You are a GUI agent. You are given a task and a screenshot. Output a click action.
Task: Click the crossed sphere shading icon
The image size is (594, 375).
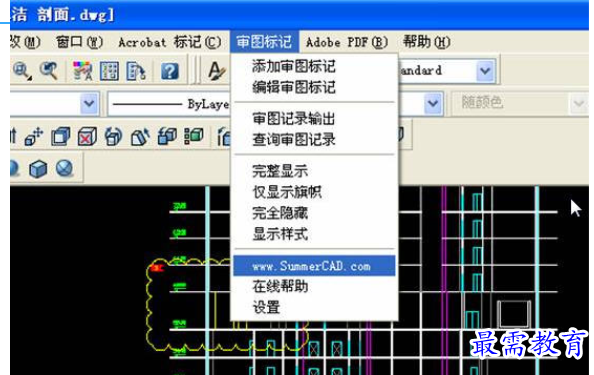pyautogui.click(x=64, y=168)
